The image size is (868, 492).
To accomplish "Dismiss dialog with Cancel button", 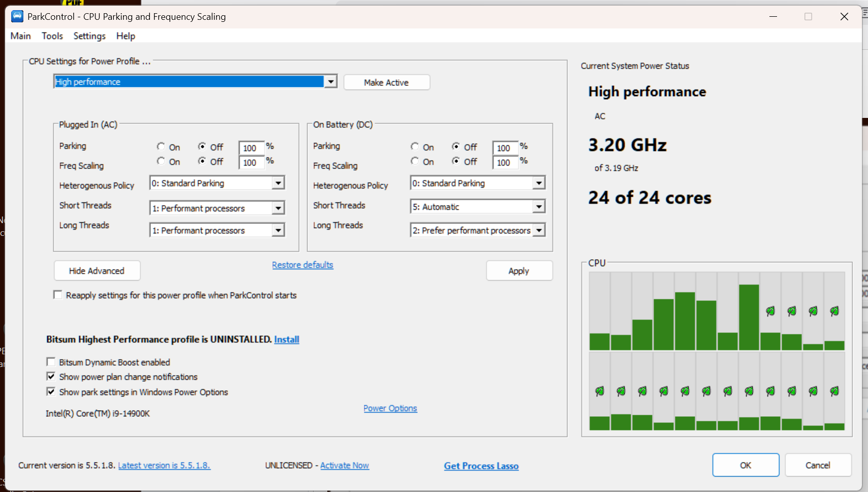I will 818,465.
